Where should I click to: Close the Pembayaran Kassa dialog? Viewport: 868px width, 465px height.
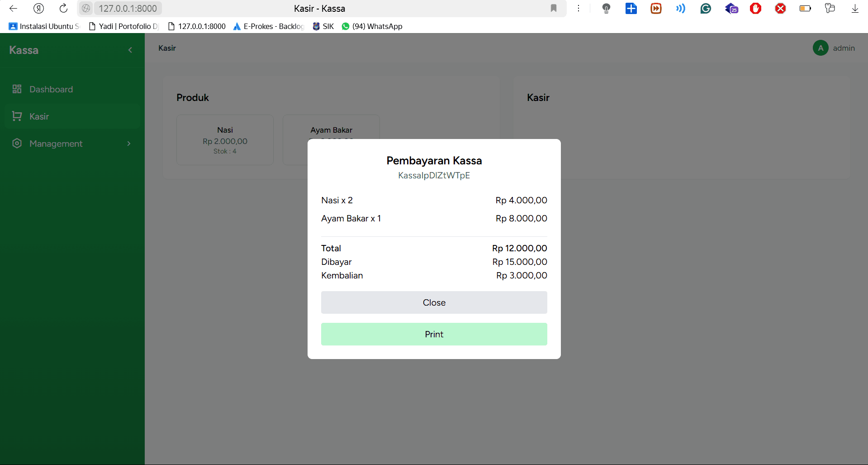[x=434, y=302]
